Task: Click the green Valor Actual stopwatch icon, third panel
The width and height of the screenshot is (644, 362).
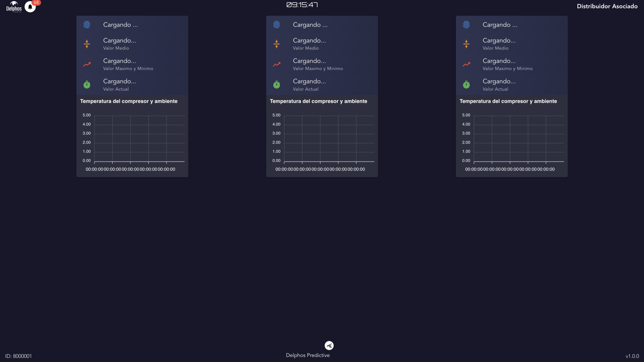Action: coord(466,84)
